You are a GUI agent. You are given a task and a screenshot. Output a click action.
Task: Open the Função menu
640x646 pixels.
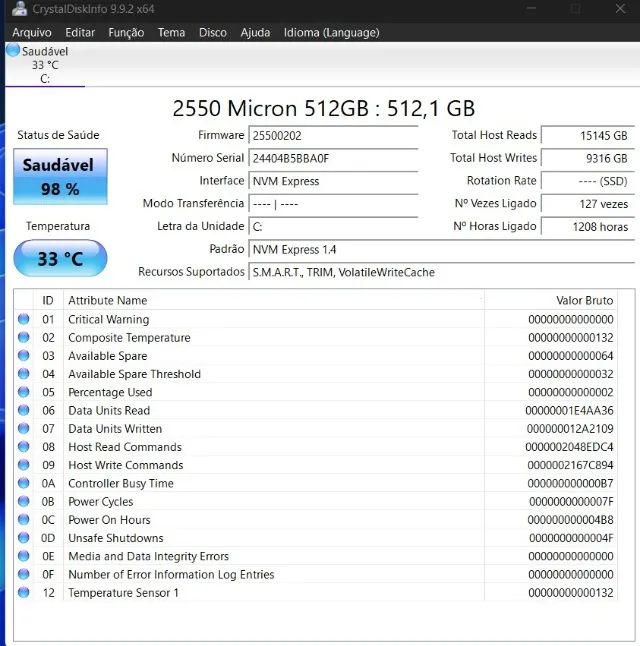(x=126, y=33)
